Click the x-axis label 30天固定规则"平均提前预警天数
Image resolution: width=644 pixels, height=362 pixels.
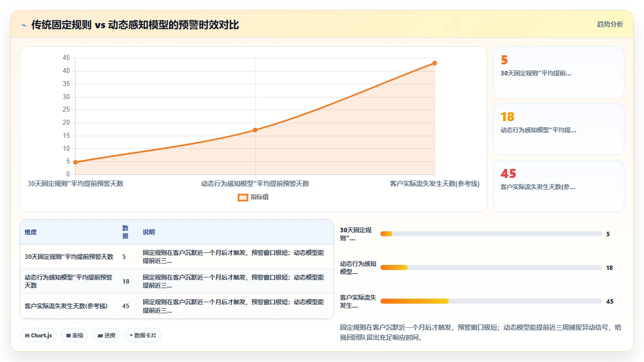point(75,184)
